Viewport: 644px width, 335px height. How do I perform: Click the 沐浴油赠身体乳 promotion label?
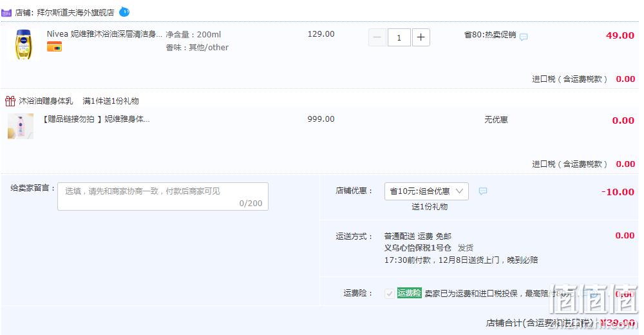pyautogui.click(x=46, y=100)
